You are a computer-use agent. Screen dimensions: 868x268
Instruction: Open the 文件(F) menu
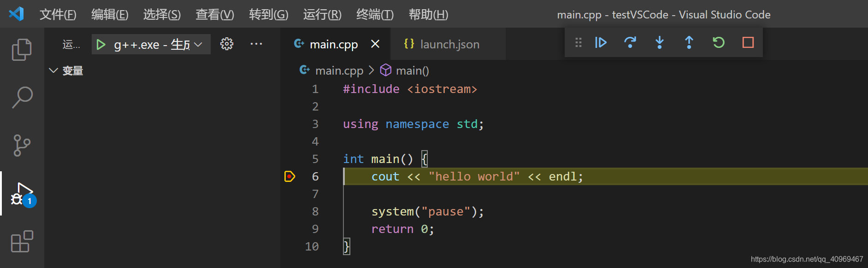coord(58,14)
